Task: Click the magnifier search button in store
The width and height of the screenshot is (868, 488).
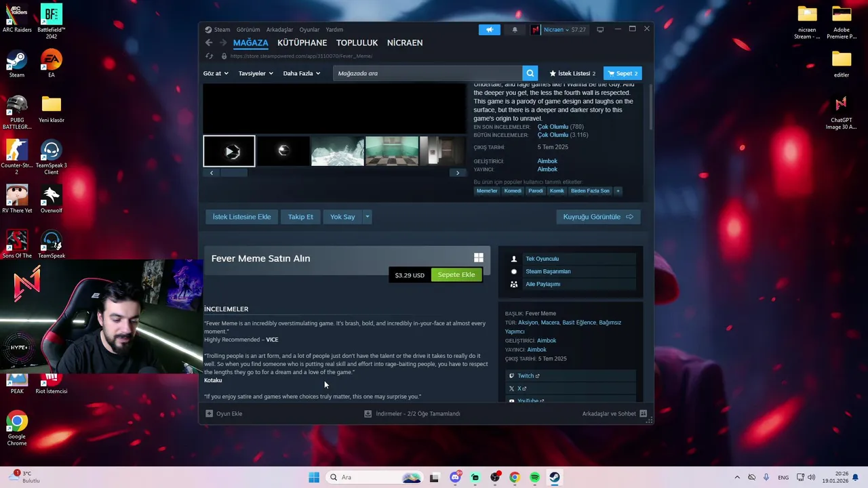Action: point(530,73)
